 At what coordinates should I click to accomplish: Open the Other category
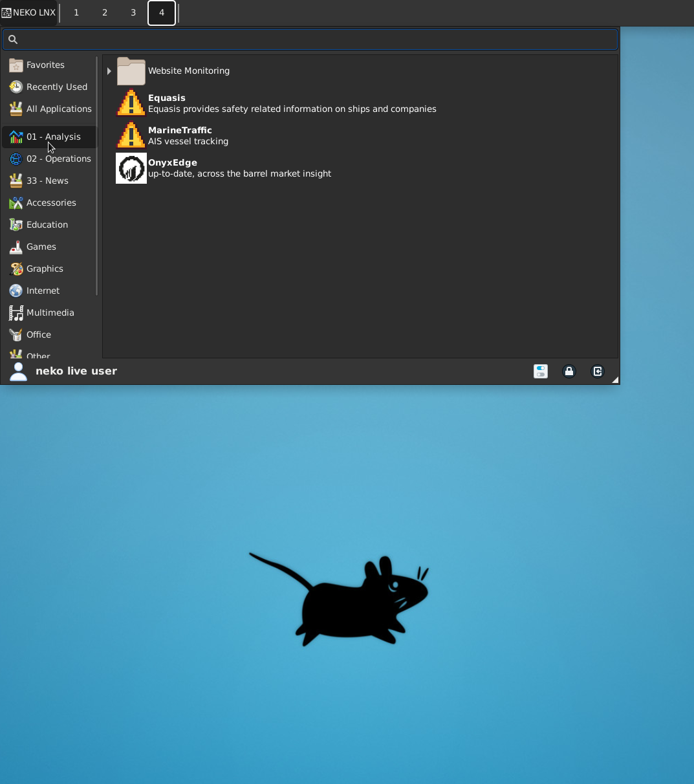49,353
